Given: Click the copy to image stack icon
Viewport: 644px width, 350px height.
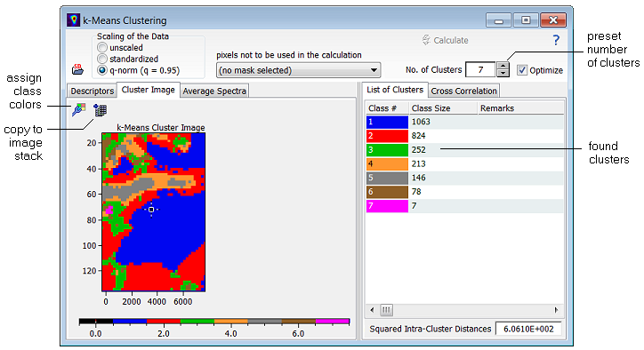Looking at the screenshot, I should click(x=100, y=110).
